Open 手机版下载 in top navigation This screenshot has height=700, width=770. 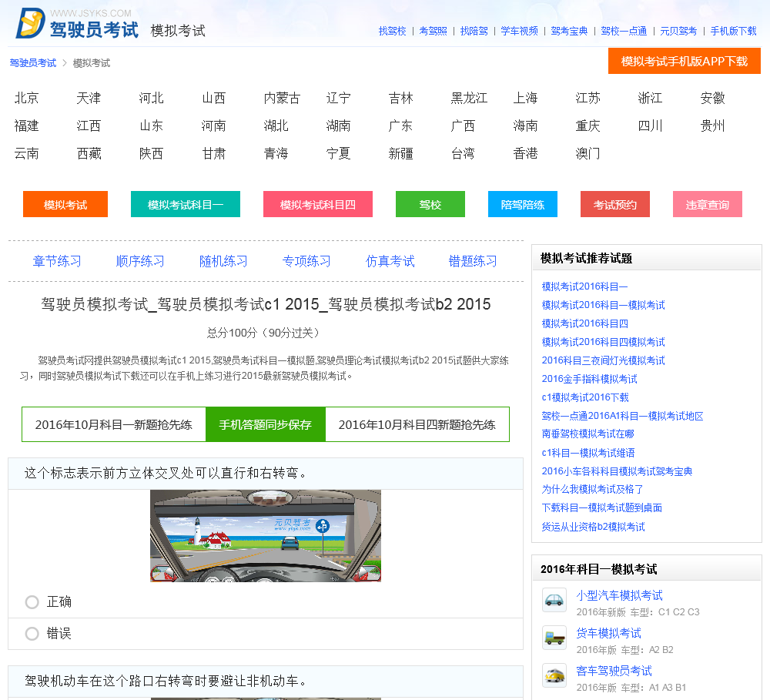click(733, 31)
